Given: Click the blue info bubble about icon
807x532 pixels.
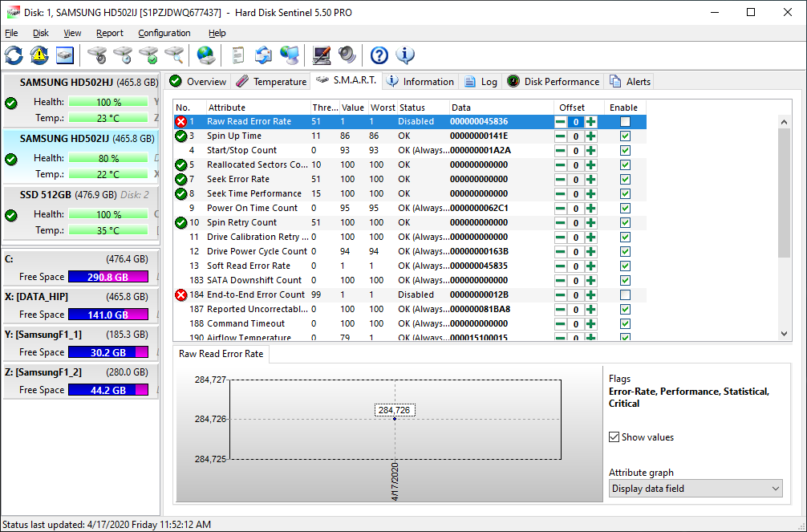Looking at the screenshot, I should click(x=405, y=55).
